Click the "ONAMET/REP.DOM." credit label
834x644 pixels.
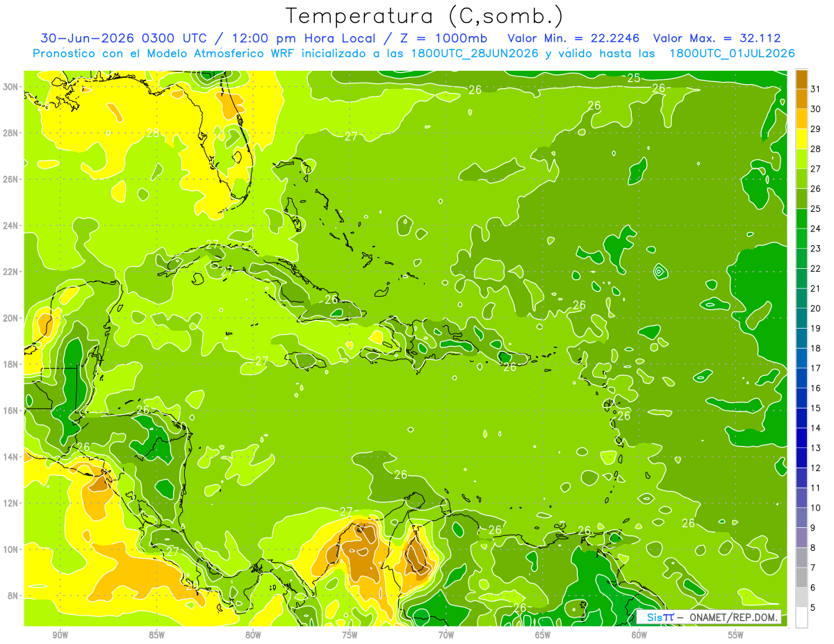coord(733,617)
